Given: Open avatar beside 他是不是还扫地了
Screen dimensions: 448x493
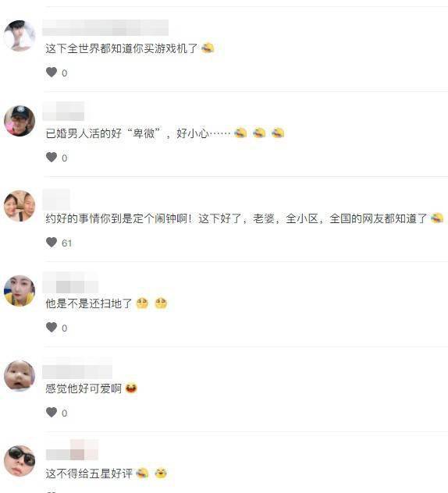Looking at the screenshot, I should click(x=20, y=291).
